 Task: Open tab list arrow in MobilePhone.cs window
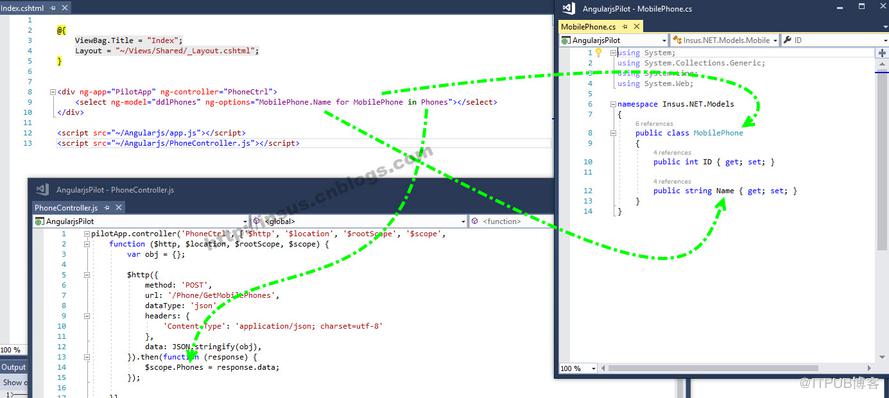885,27
